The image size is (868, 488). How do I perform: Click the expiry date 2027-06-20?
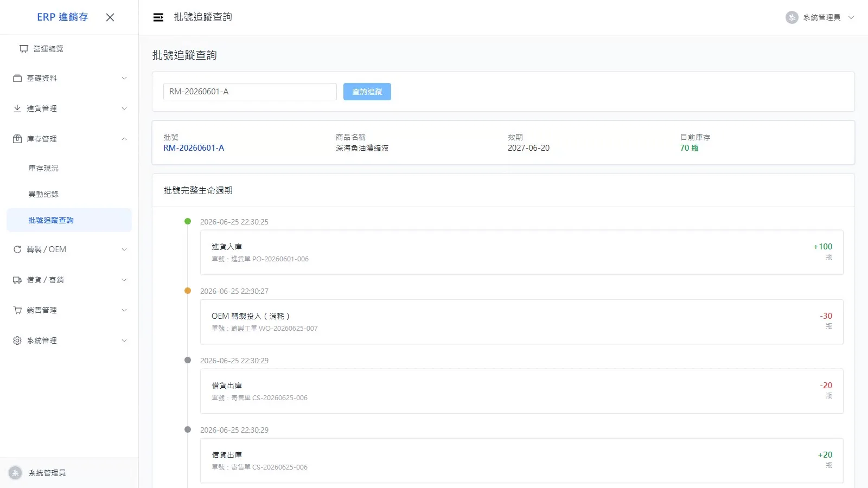click(528, 148)
